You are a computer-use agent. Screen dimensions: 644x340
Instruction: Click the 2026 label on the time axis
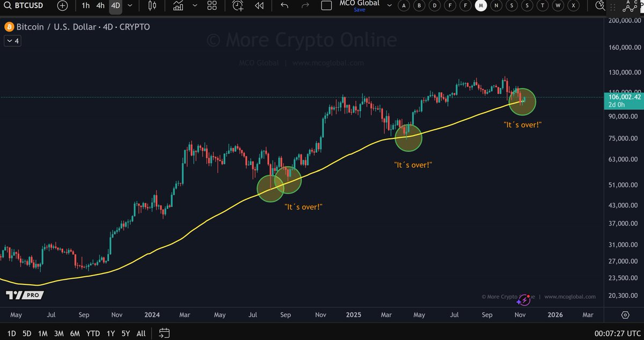(x=554, y=315)
